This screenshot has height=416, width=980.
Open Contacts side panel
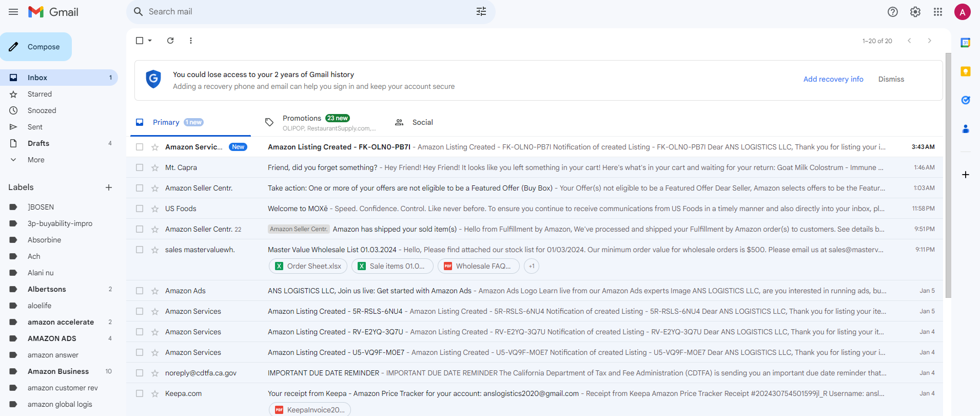point(966,129)
